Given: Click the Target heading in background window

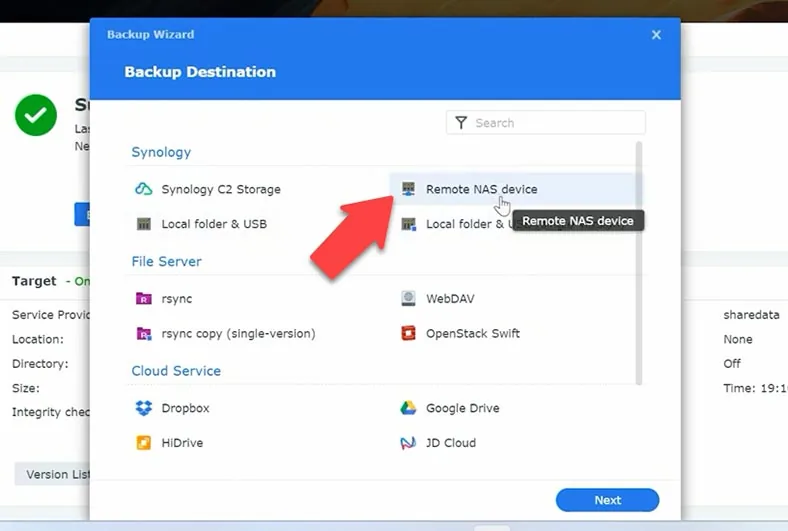Looking at the screenshot, I should click(34, 281).
